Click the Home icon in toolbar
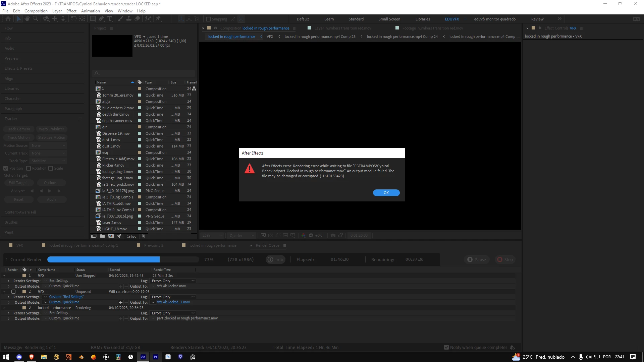644x362 pixels. click(x=8, y=19)
